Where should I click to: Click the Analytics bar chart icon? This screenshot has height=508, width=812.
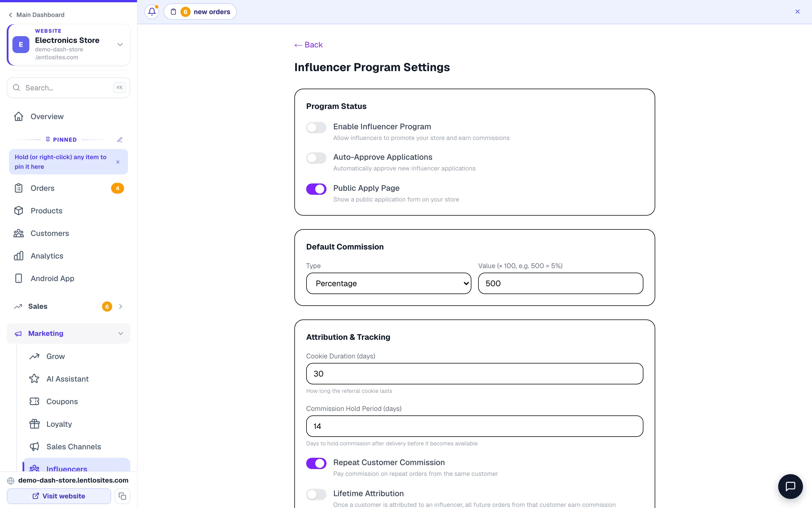[18, 256]
